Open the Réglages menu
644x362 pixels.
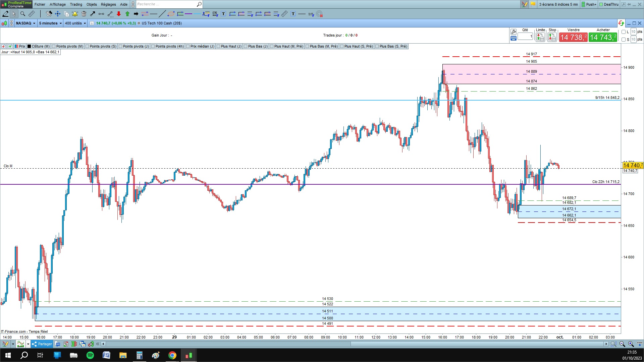(x=108, y=4)
